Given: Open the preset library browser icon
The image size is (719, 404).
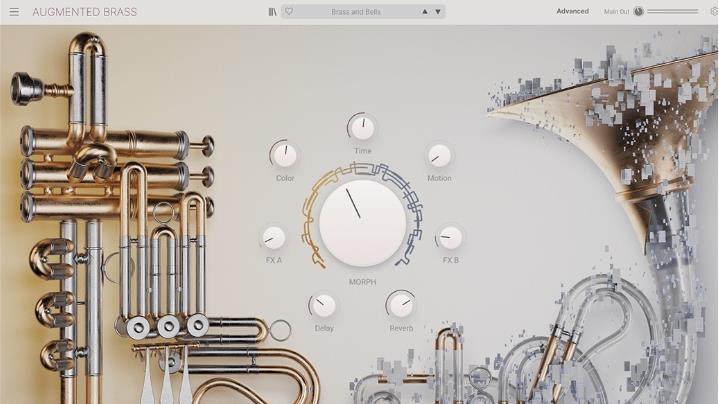Looking at the screenshot, I should coord(273,12).
